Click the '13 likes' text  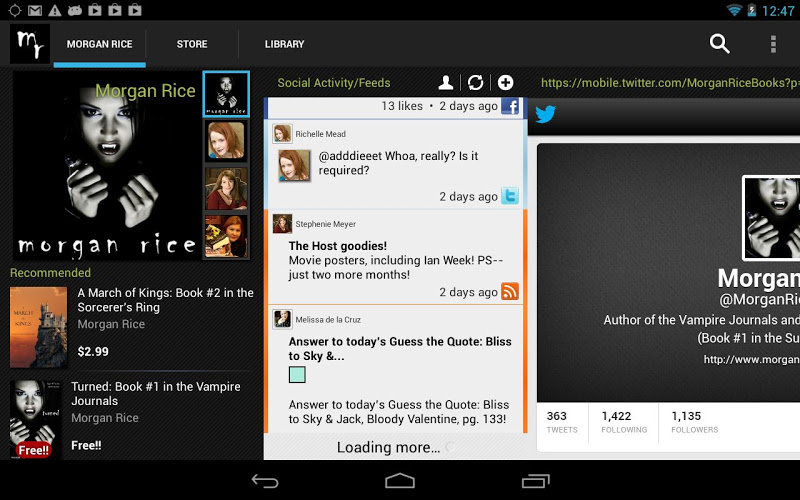pos(402,106)
